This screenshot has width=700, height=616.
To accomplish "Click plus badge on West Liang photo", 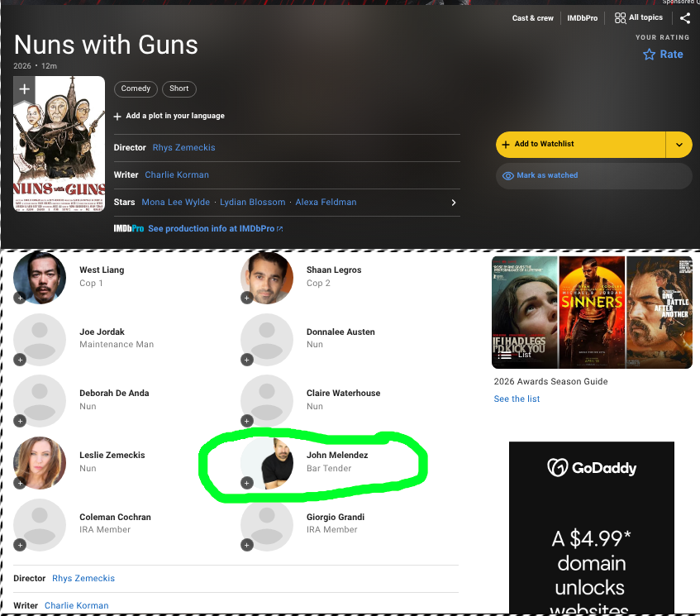I will pos(20,298).
